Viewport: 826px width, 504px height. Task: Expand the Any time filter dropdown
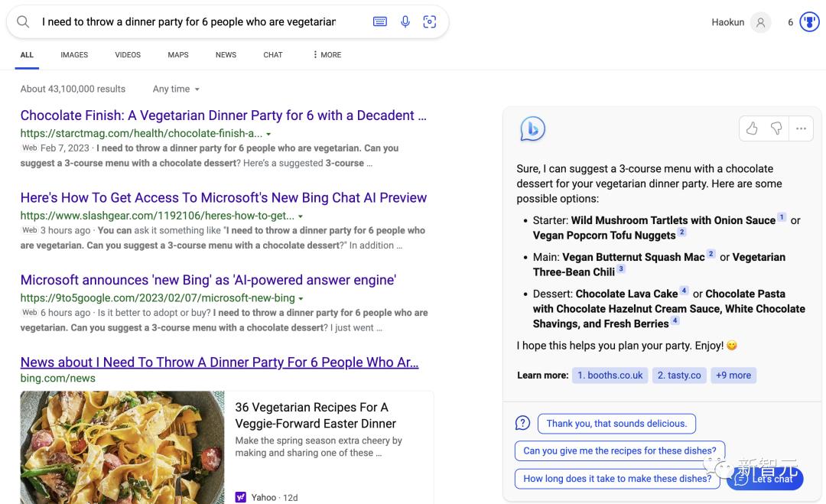point(176,89)
